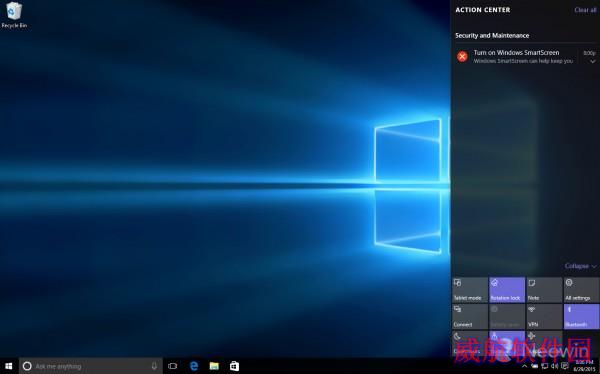Activate Cortana microphone in search box
The width and height of the screenshot is (600, 374).
[154, 366]
